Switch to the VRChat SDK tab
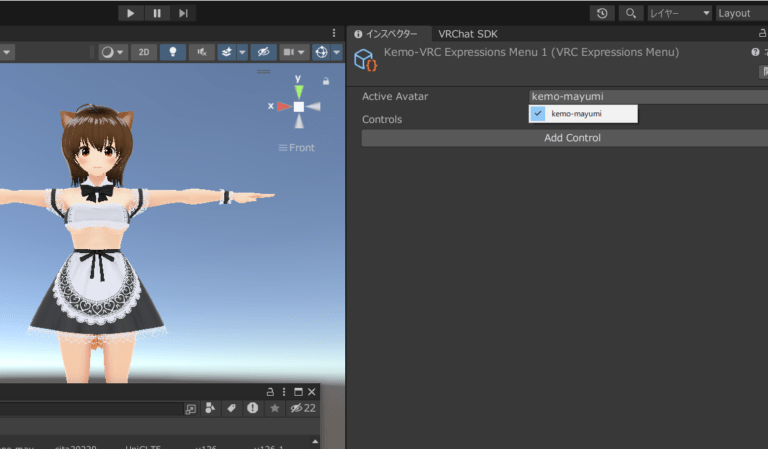768x449 pixels. (467, 34)
